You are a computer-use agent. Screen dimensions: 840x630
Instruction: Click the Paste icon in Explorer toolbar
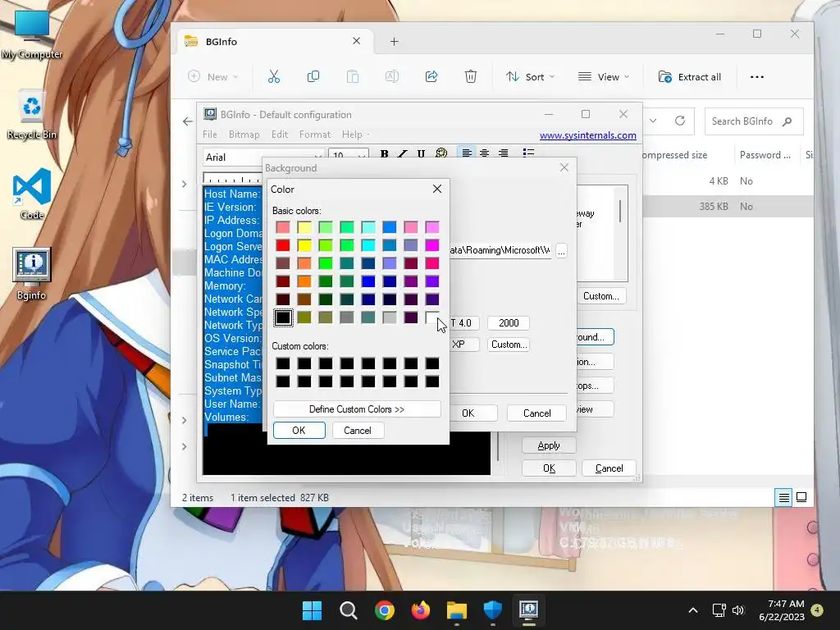pos(353,76)
